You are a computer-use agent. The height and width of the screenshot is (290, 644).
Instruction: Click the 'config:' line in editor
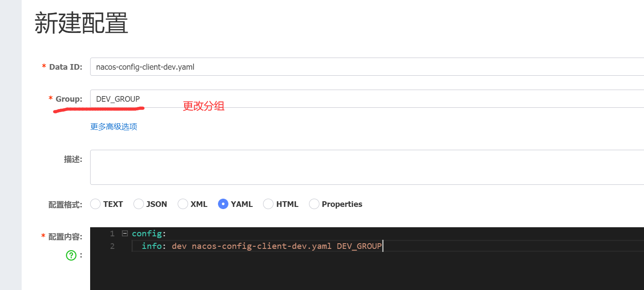coord(149,234)
